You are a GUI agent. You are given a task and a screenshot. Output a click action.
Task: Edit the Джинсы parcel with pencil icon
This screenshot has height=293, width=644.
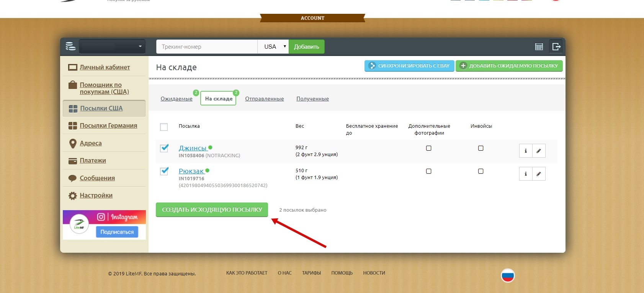click(539, 151)
